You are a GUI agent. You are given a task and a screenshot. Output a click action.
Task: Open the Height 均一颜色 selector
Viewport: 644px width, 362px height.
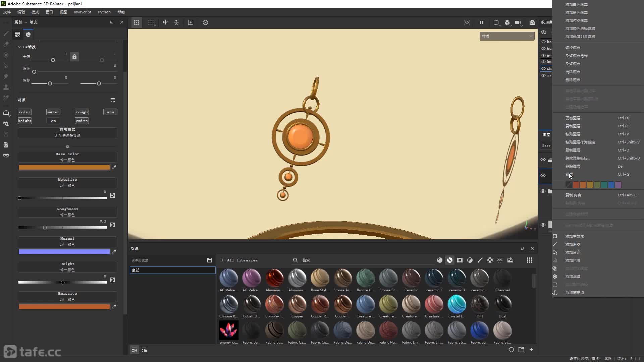(x=67, y=267)
